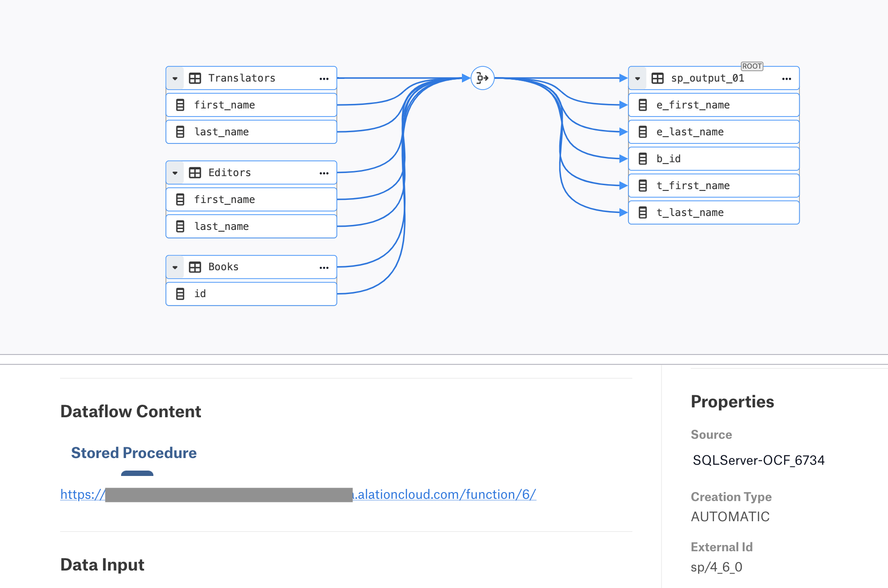Select the t_first_name output column
This screenshot has height=588, width=888.
(714, 186)
